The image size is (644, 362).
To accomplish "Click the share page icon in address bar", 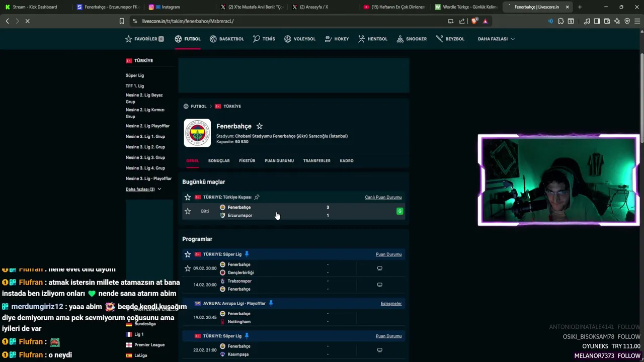I will [462, 21].
